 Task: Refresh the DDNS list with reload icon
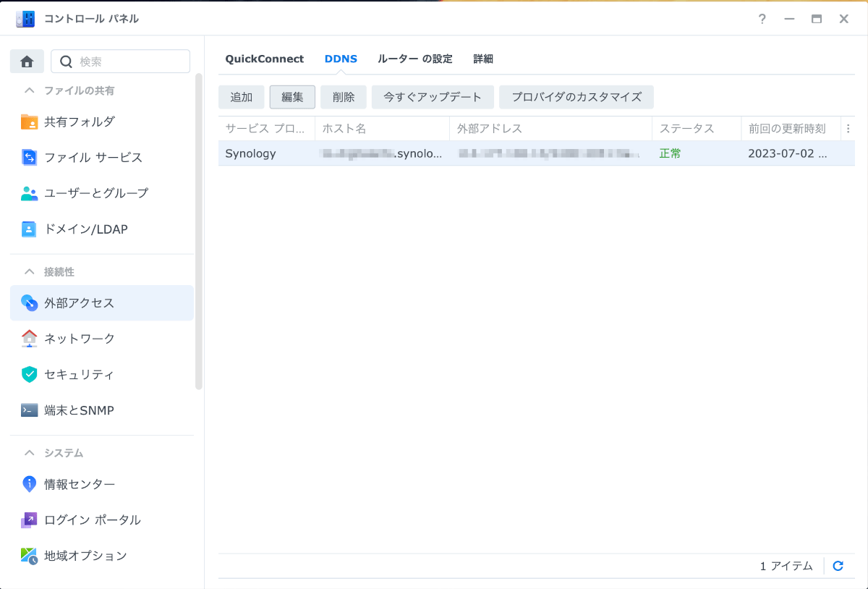[x=838, y=566]
